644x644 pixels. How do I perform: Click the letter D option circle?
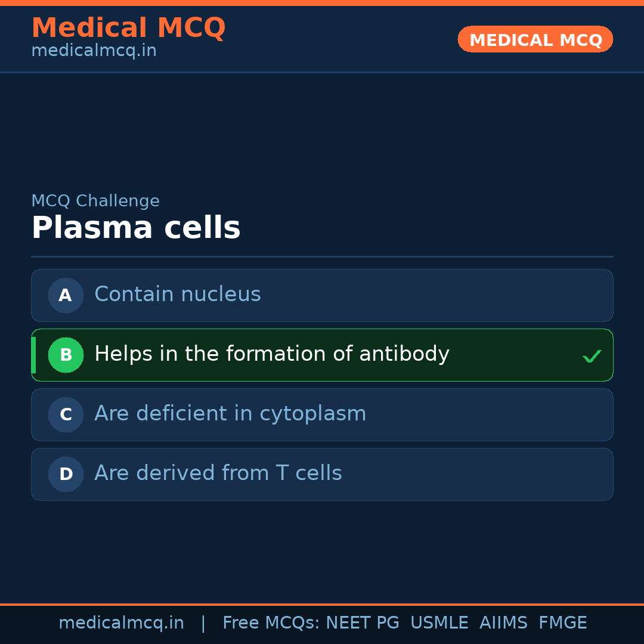(x=66, y=474)
